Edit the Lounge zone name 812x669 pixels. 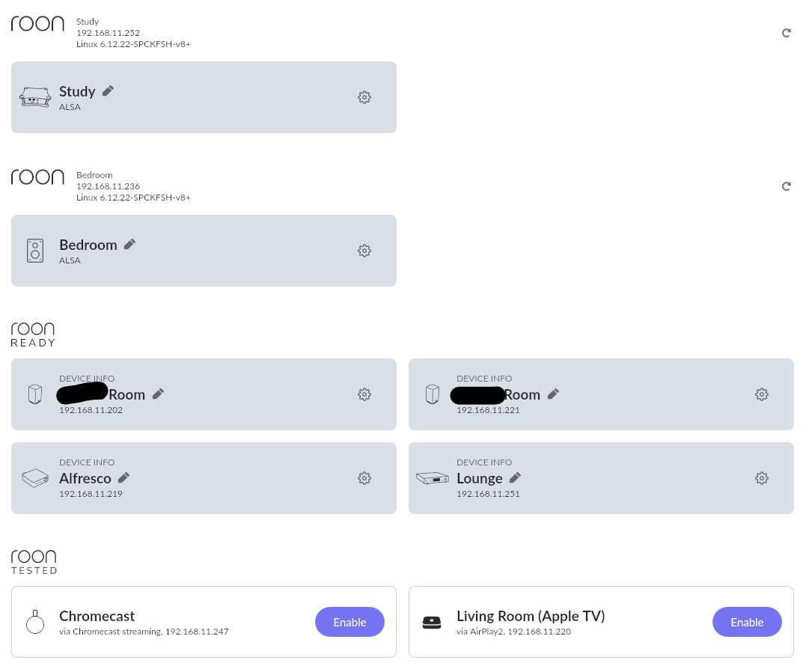click(x=515, y=478)
